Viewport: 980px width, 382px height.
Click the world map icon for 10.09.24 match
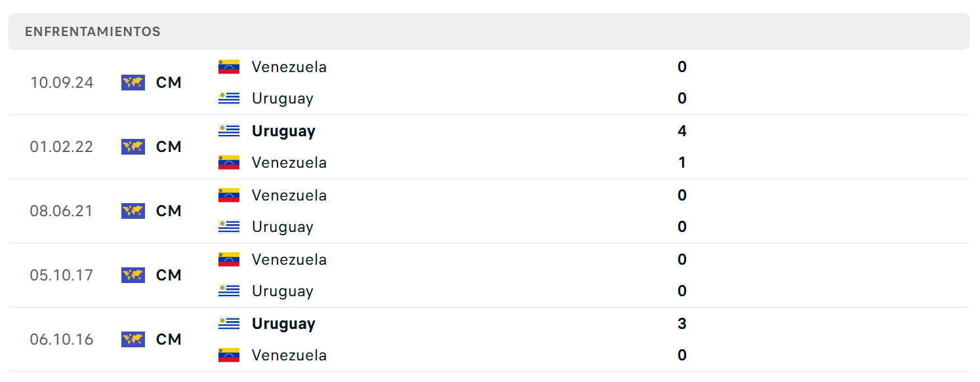pyautogui.click(x=133, y=83)
